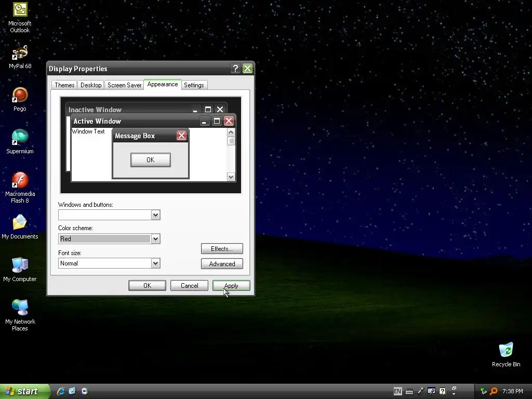The image size is (532, 399).
Task: Click the help question mark in Display Properties
Action: tap(235, 69)
